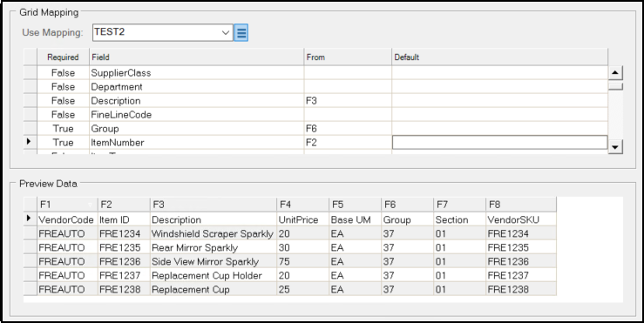Open the Use Mapping TEST2 dropdown
This screenshot has width=644, height=323.
coord(163,32)
